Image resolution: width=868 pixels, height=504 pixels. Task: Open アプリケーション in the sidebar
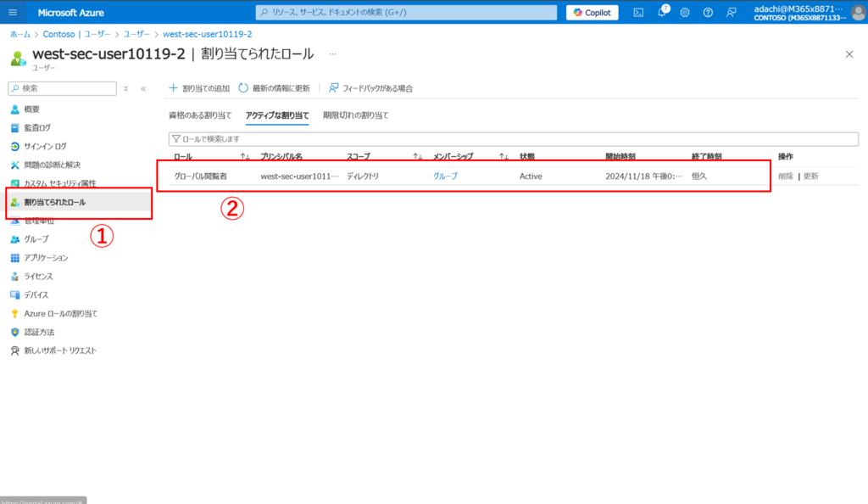tap(46, 258)
